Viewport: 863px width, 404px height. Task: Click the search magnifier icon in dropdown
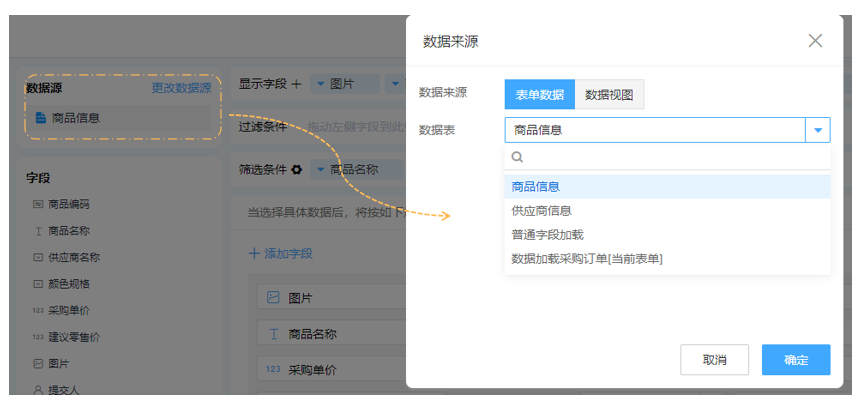tap(517, 157)
